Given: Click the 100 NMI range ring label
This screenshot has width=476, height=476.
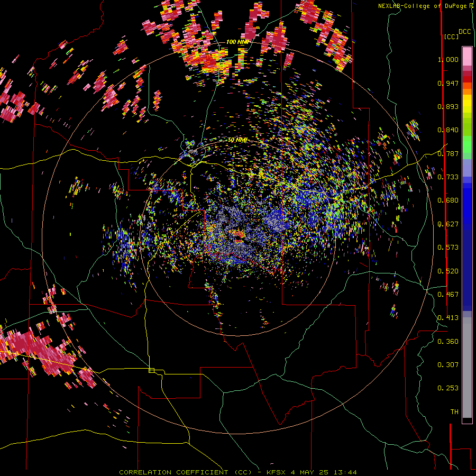Looking at the screenshot, I should coord(237,42).
